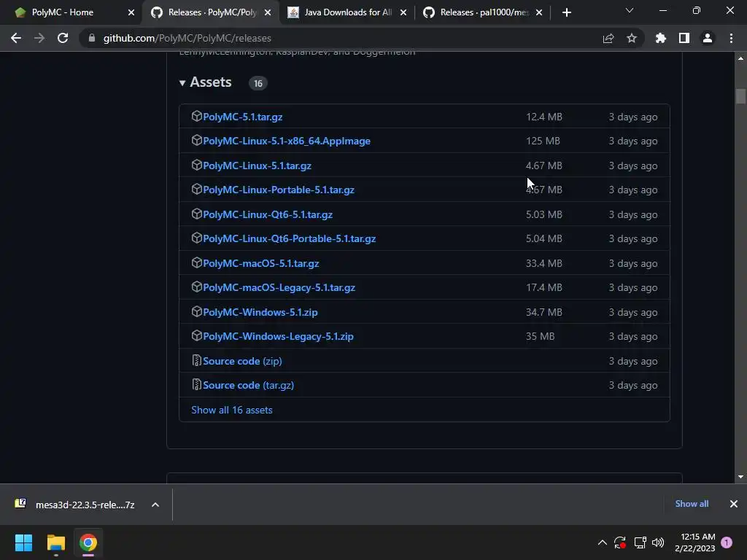Click Show all downloads
This screenshot has width=747, height=560.
click(692, 504)
